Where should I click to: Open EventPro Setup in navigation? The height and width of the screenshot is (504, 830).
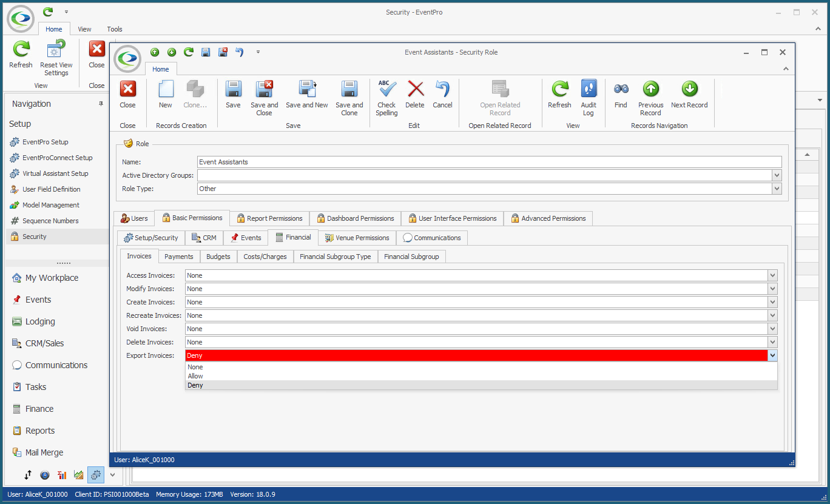[46, 142]
